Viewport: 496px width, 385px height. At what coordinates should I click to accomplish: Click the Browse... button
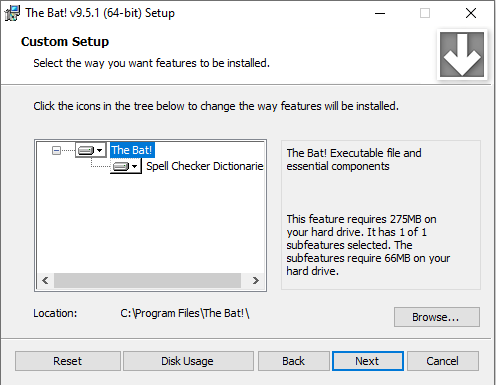coord(437,317)
